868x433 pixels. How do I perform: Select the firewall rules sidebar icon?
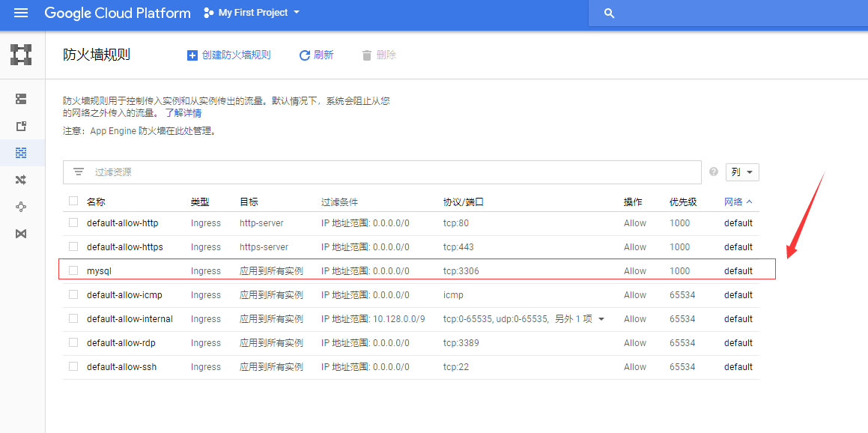21,153
